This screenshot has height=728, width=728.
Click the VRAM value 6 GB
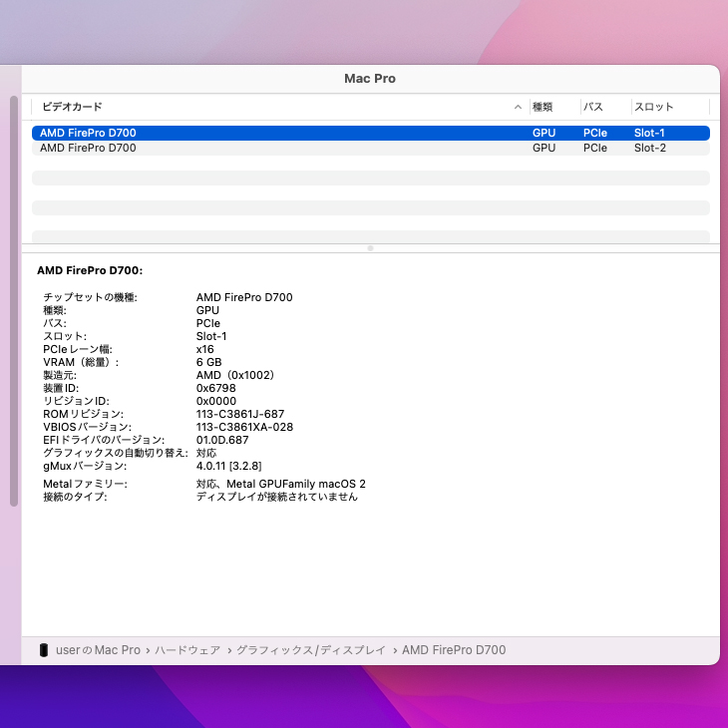pos(209,362)
